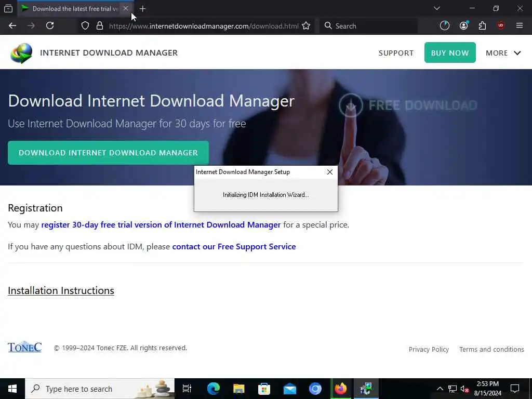Open the blue circular browser taskbar icon

pos(315,389)
